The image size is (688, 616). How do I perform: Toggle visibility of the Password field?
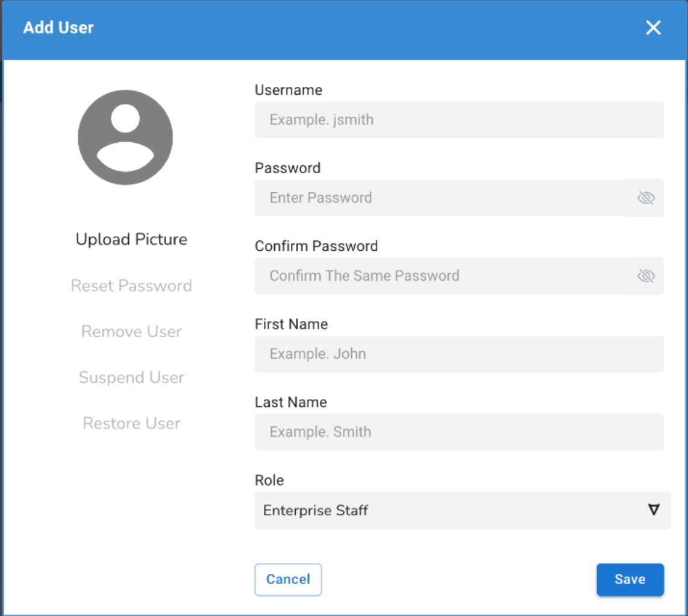[x=646, y=198]
